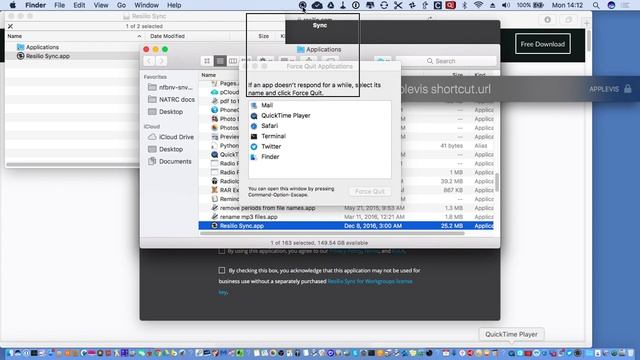Viewport: 640px width, 360px height.
Task: Go back in Applications Finder window
Action: pos(149,61)
